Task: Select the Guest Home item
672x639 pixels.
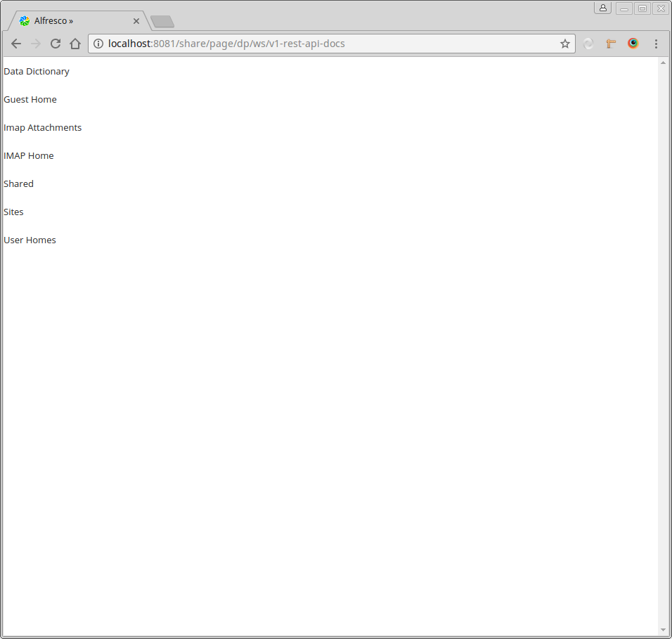Action: (30, 100)
